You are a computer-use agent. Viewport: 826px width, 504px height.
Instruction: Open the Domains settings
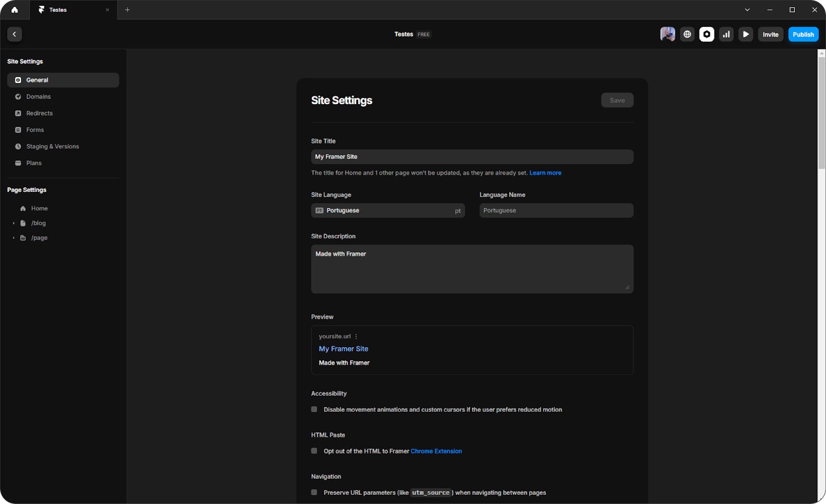tap(63, 96)
